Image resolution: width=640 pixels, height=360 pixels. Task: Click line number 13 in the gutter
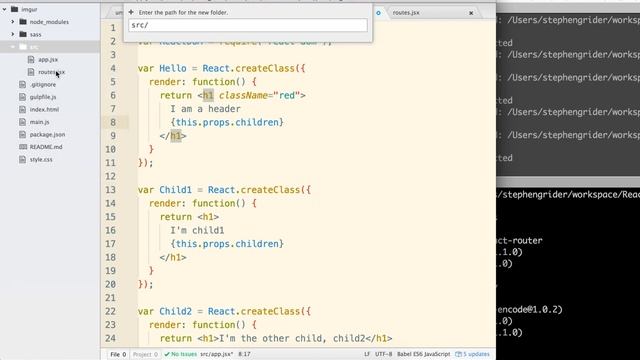click(111, 190)
